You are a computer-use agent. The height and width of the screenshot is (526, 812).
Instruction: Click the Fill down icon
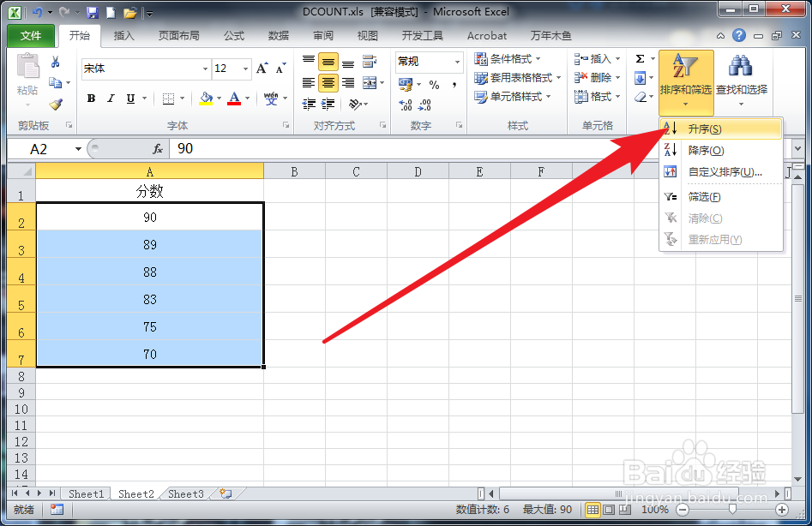(640, 78)
